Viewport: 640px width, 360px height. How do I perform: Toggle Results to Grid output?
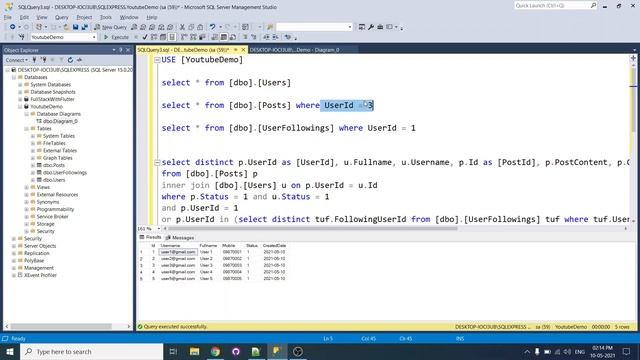coord(224,37)
